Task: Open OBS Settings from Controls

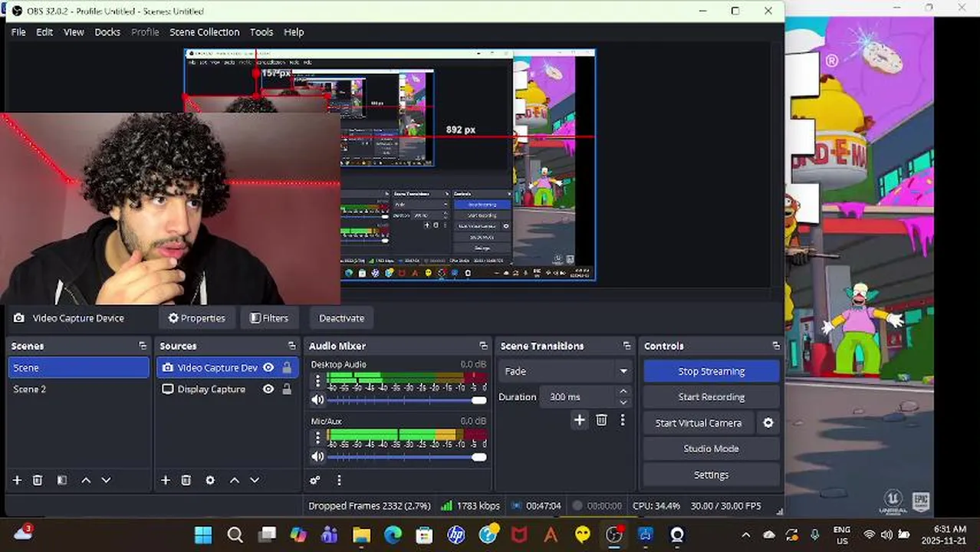Action: click(712, 475)
